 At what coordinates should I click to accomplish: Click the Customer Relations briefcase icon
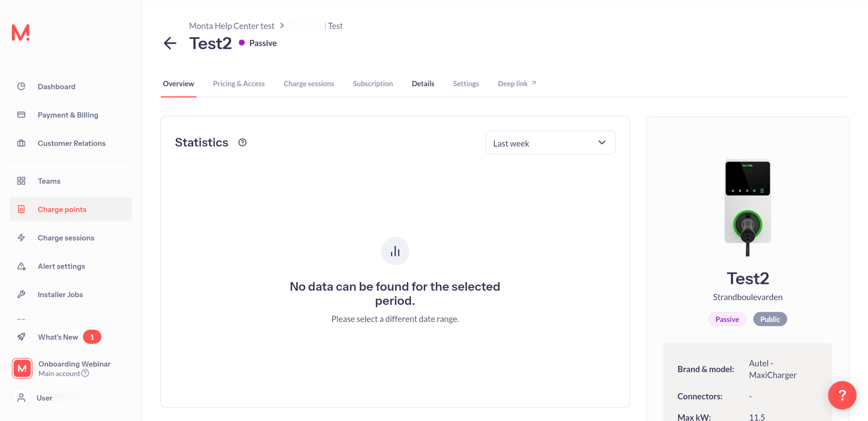pos(21,143)
